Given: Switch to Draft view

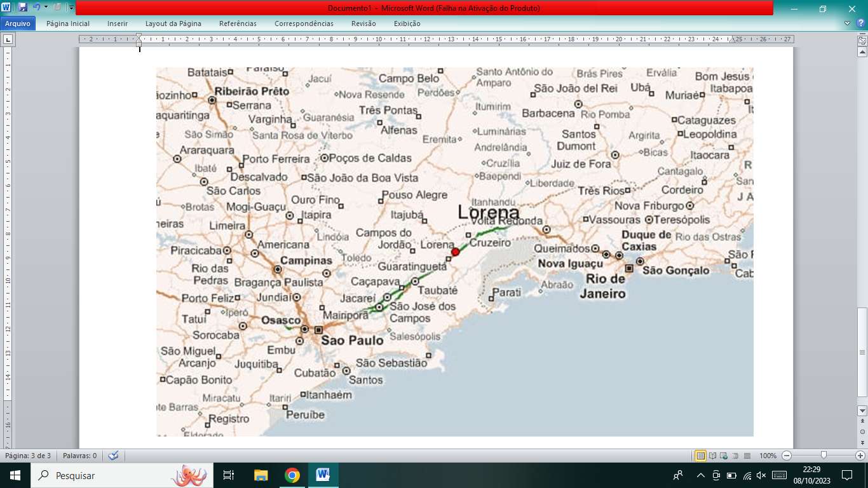Looking at the screenshot, I should point(747,456).
